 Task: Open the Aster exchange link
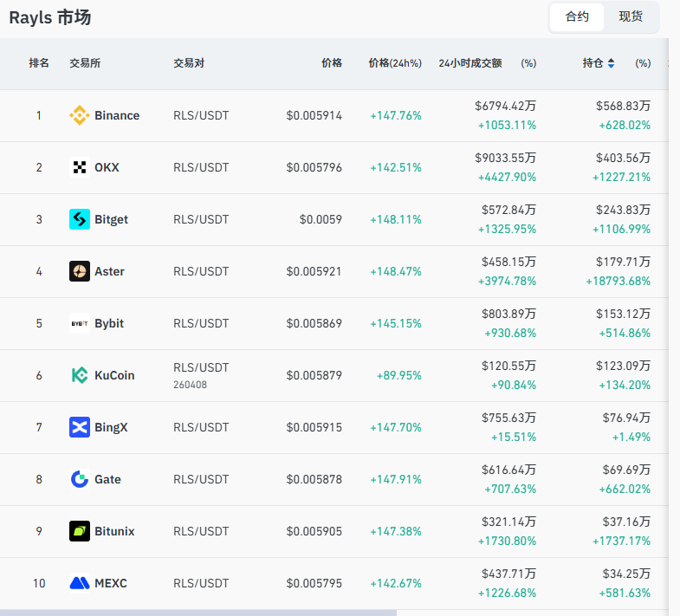(x=109, y=271)
